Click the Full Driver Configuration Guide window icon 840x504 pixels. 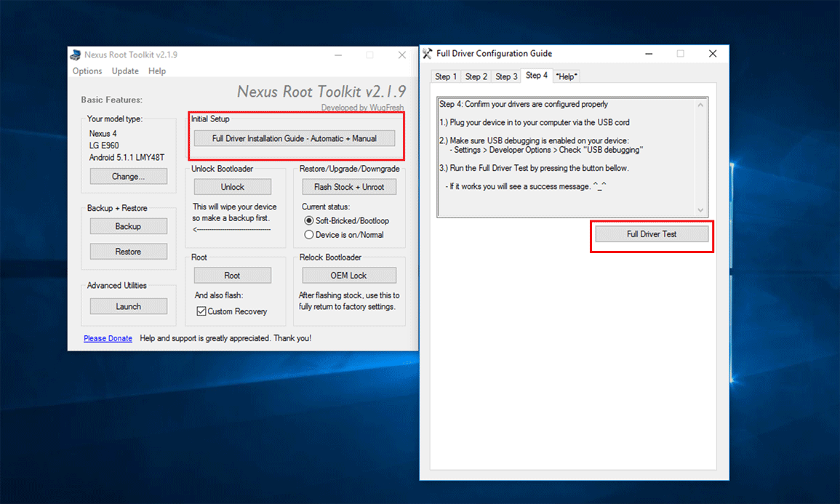pos(428,53)
